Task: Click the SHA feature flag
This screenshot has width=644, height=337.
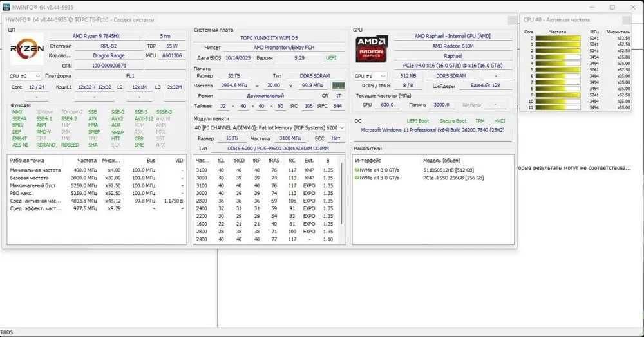Action: [93, 145]
